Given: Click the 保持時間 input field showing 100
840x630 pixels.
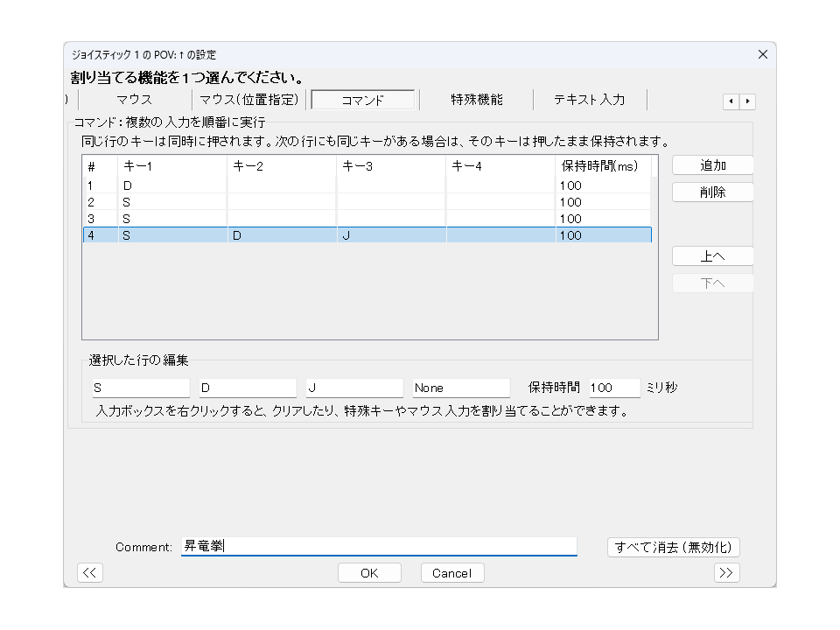Looking at the screenshot, I should click(614, 388).
